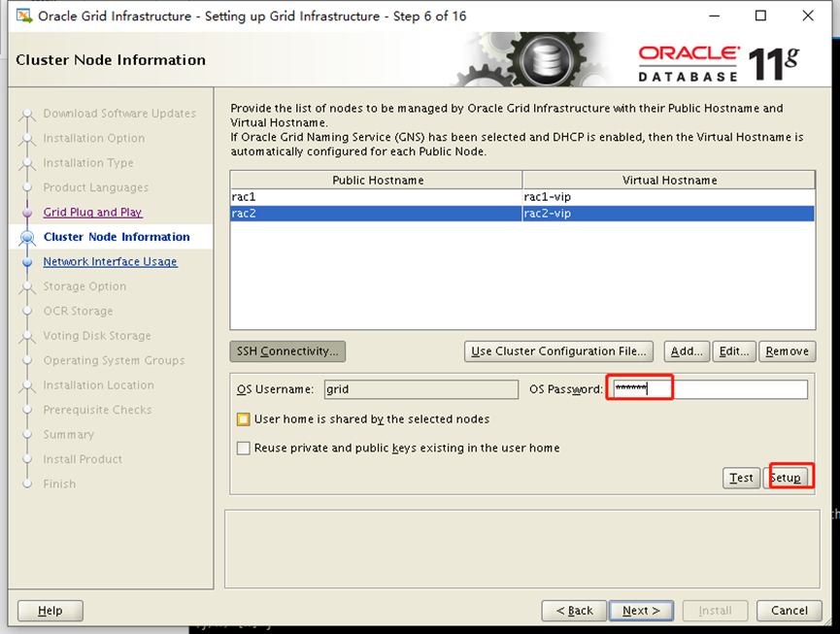This screenshot has width=840, height=634.
Task: Click the Virtual Hostname column header
Action: pos(669,180)
